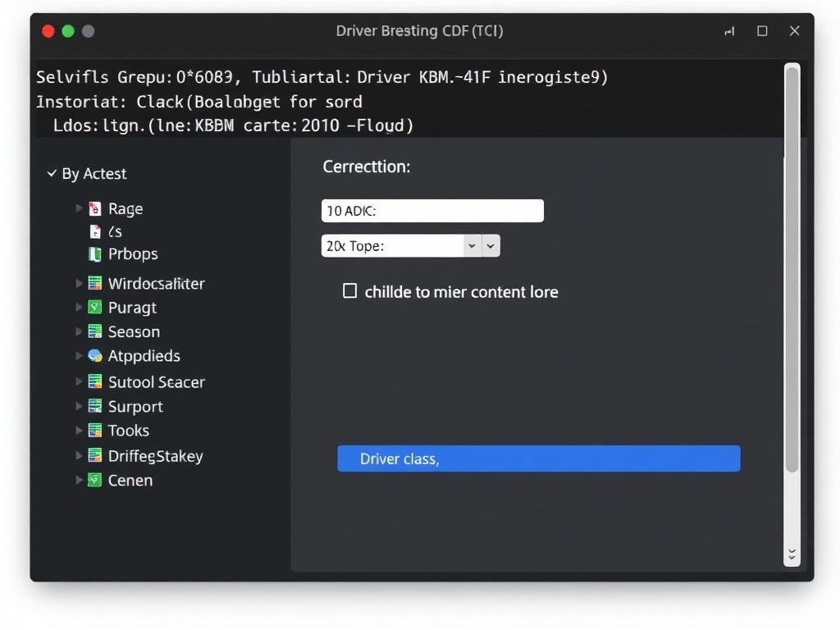Click the red close window button
Viewport: 840px width, 630px height.
[x=48, y=31]
